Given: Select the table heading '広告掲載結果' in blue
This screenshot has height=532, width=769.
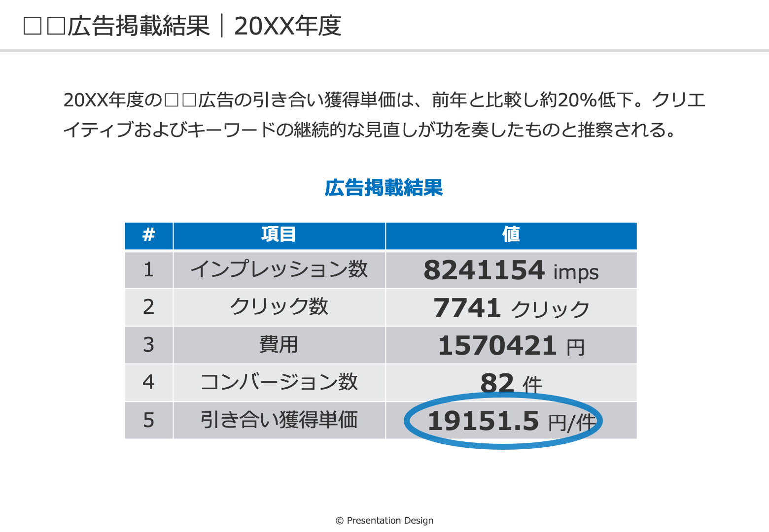Looking at the screenshot, I should point(384,188).
